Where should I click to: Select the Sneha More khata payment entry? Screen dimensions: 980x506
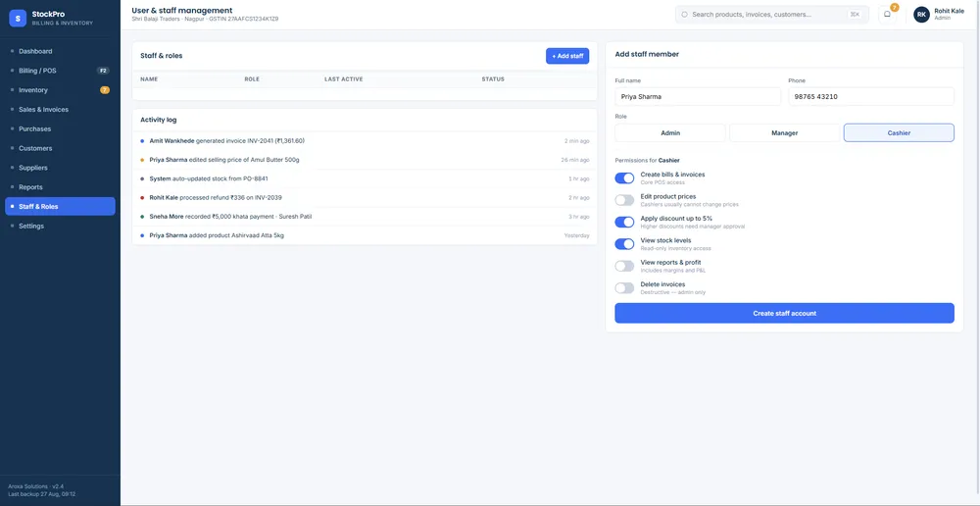point(365,217)
